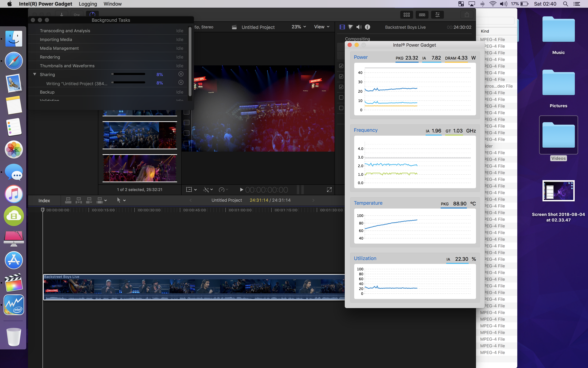Check the third checkbox by the browser filmstrips
The image size is (588, 368).
click(186, 133)
